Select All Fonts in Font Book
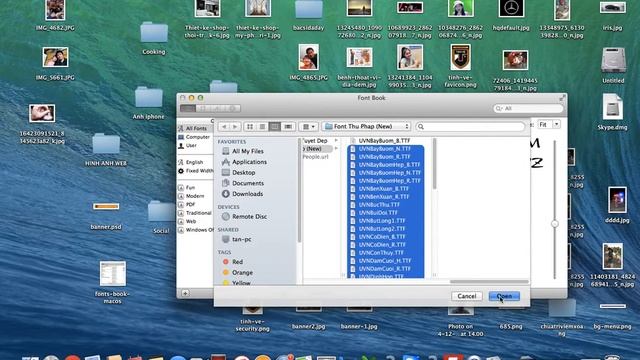Image resolution: width=640 pixels, height=360 pixels. pyautogui.click(x=195, y=128)
